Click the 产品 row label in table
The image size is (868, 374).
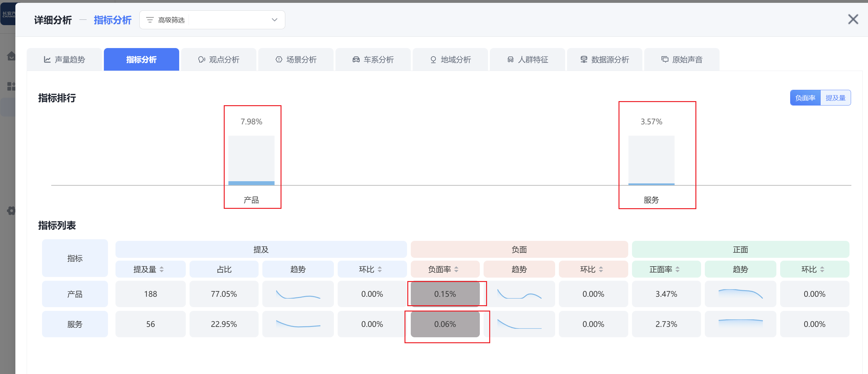coord(75,294)
